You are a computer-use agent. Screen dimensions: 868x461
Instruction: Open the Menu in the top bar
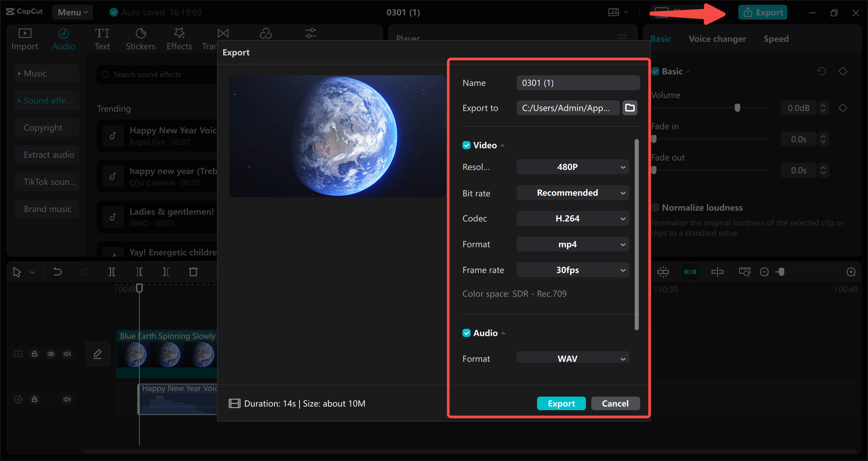(72, 12)
